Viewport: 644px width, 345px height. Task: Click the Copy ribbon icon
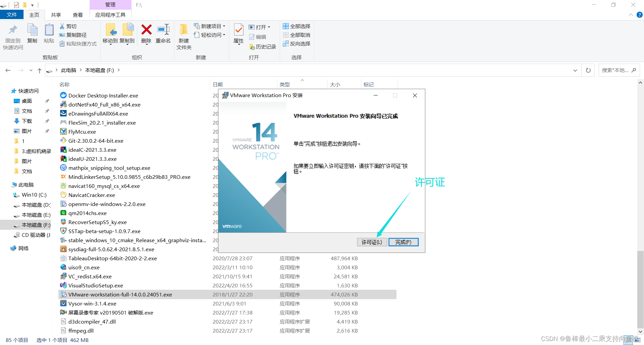(x=32, y=30)
